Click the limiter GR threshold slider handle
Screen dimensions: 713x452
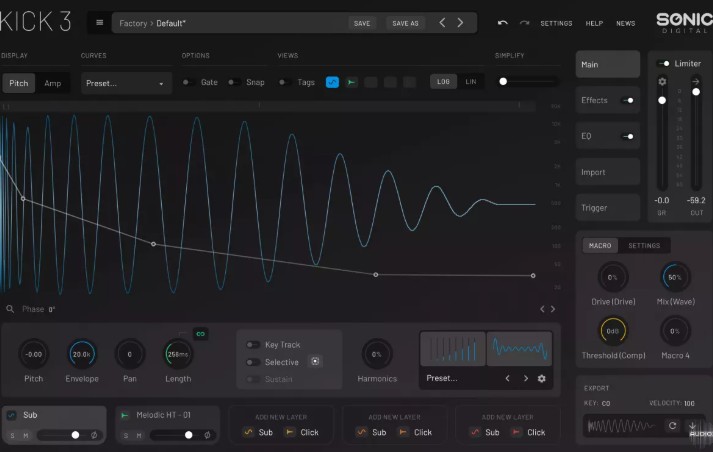coord(662,100)
